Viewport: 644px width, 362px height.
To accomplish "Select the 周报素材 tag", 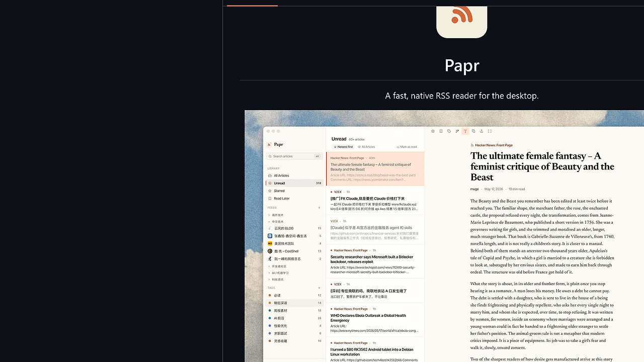I will click(294, 311).
